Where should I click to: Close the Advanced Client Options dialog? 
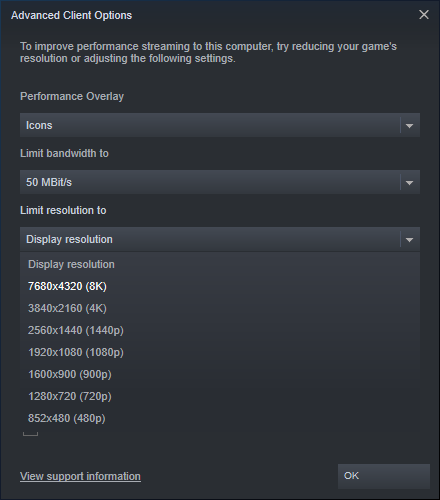[424, 15]
